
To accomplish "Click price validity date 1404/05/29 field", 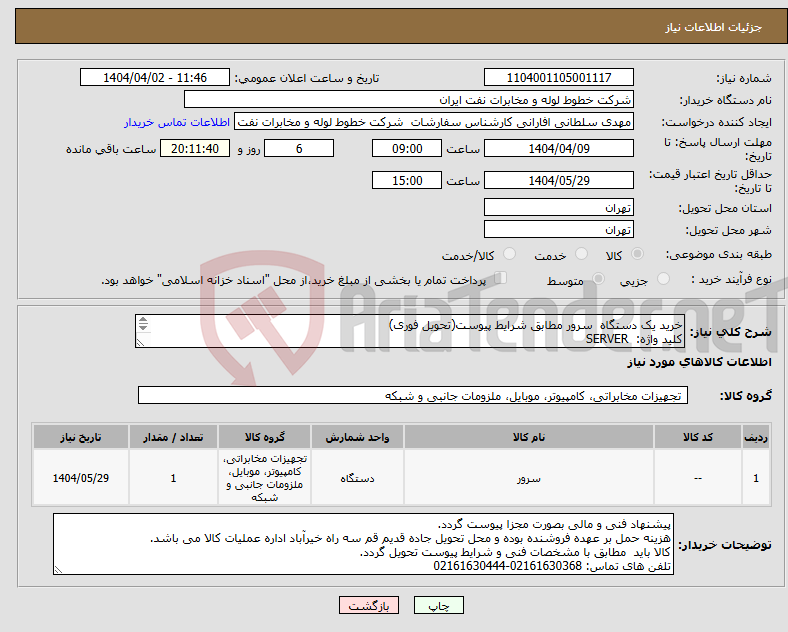I will tap(558, 180).
